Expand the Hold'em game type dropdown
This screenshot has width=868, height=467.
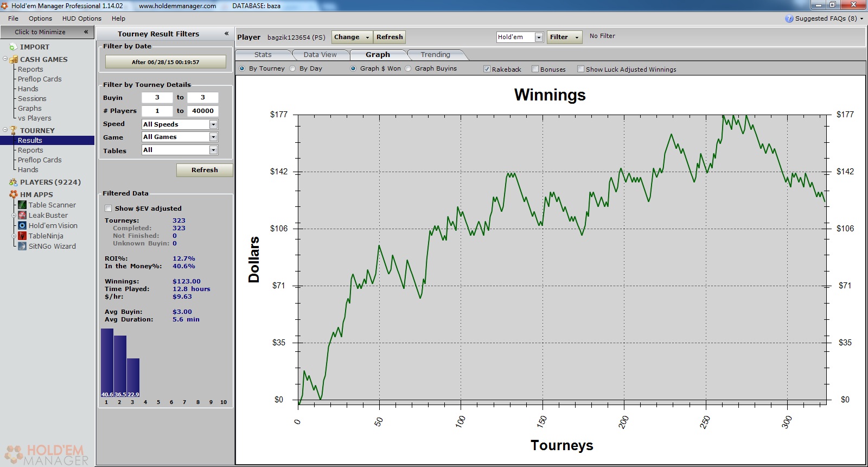(x=539, y=37)
